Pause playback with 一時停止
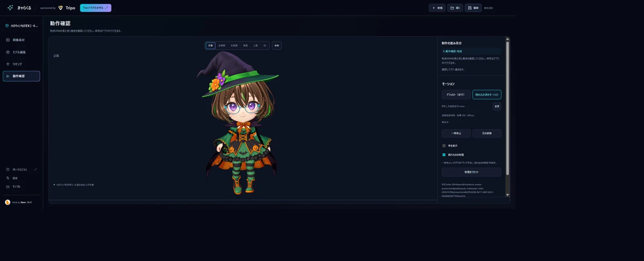The height and width of the screenshot is (261, 644). click(x=456, y=133)
